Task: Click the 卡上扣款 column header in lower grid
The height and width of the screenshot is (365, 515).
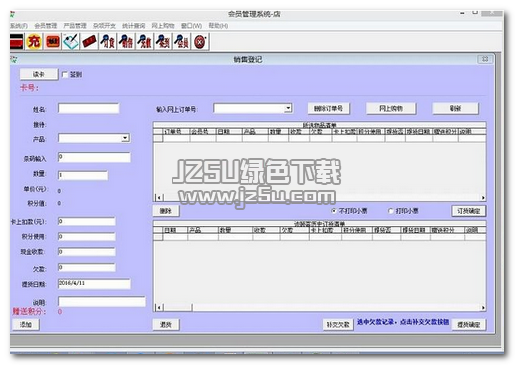Action: [325, 230]
